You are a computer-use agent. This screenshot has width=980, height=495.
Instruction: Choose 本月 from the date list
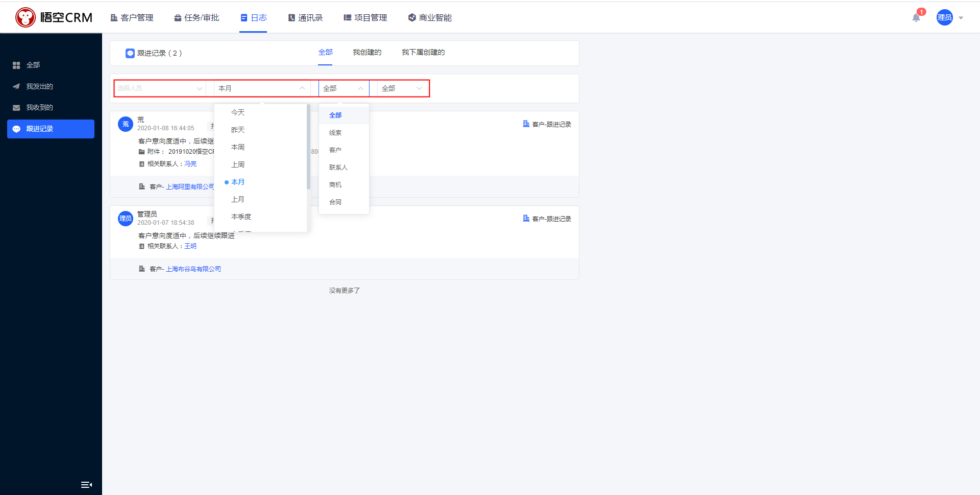tap(260, 182)
